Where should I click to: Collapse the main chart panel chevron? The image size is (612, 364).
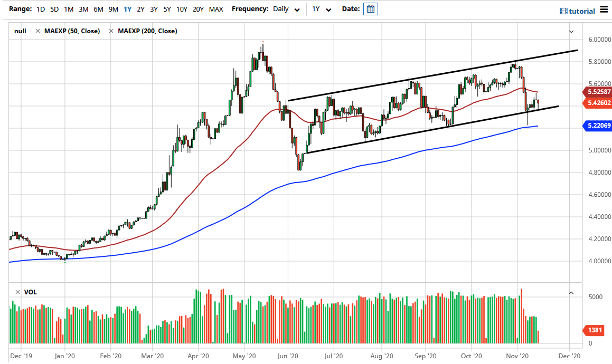click(571, 32)
